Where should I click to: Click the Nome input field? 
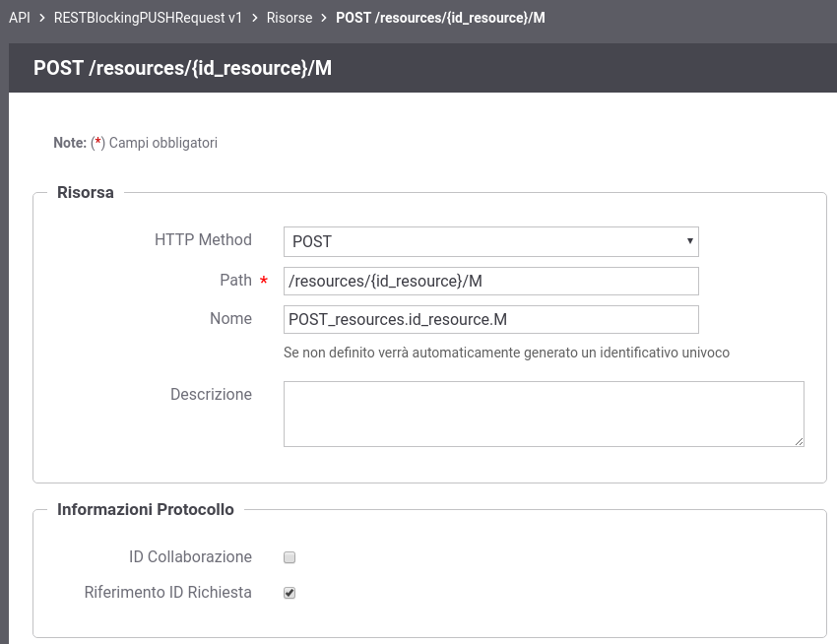point(490,319)
